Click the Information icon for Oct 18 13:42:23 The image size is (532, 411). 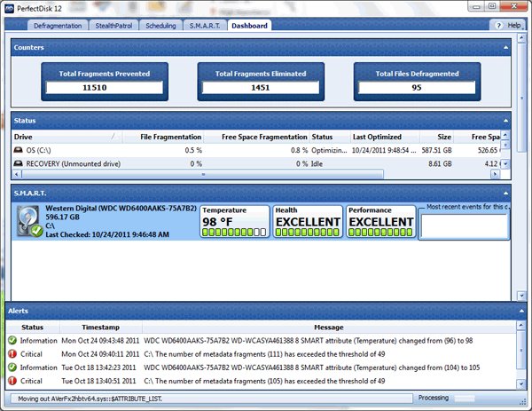[x=12, y=368]
